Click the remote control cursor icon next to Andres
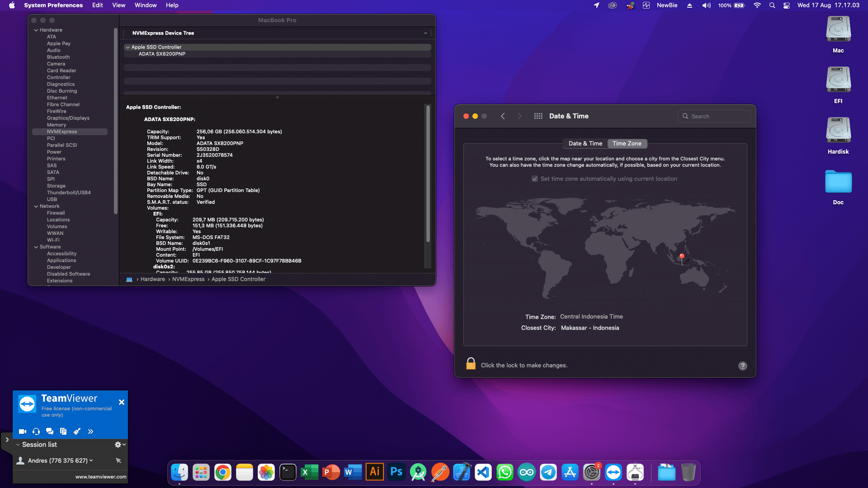This screenshot has height=488, width=868. [x=118, y=460]
